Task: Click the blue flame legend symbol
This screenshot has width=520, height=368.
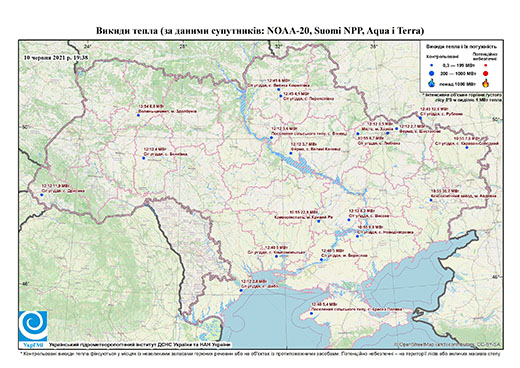Action: [x=432, y=83]
